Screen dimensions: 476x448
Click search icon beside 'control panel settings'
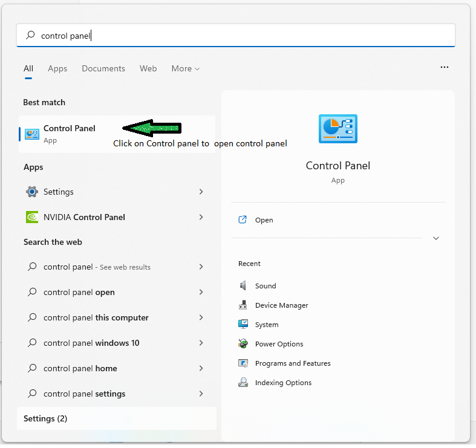[x=32, y=394]
